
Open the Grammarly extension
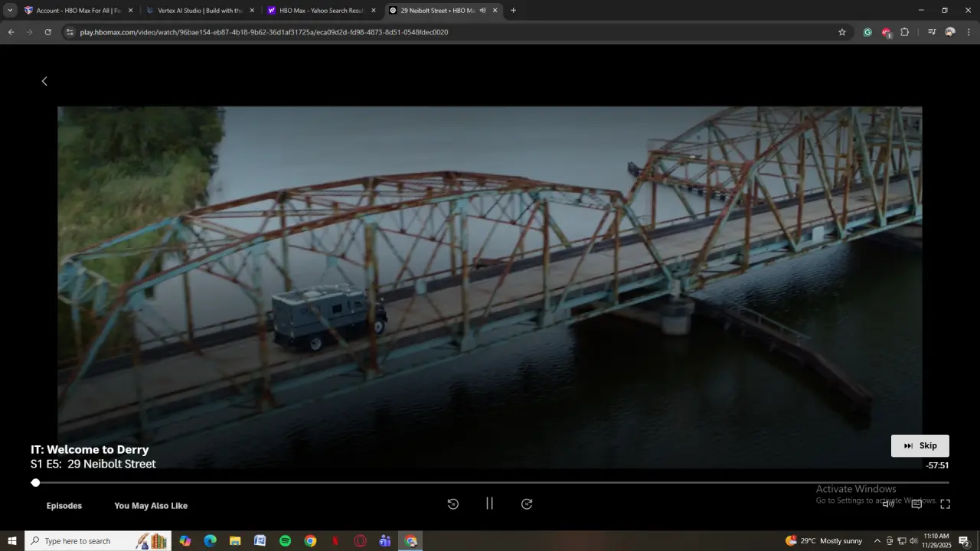(867, 32)
